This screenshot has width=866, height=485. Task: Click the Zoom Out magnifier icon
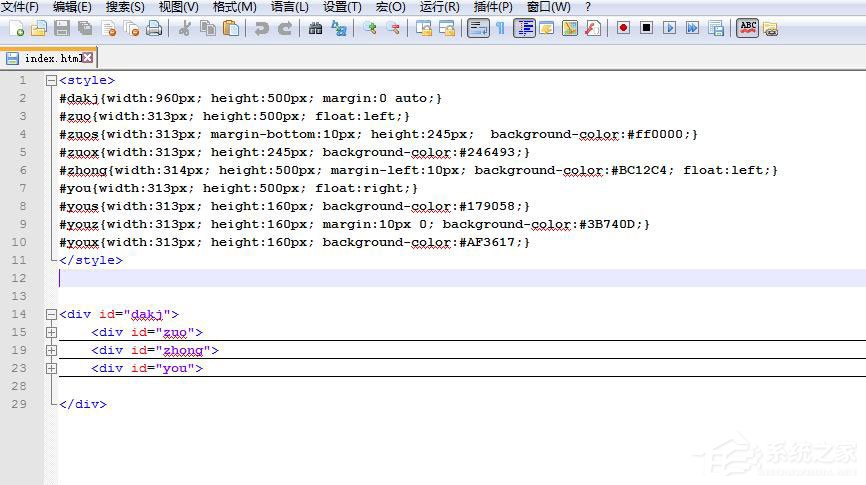tap(393, 28)
